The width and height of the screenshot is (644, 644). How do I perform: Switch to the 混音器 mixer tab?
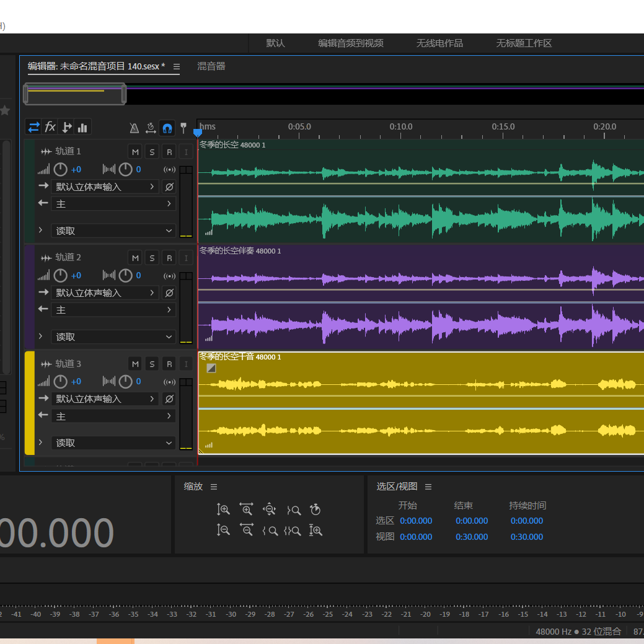click(211, 66)
